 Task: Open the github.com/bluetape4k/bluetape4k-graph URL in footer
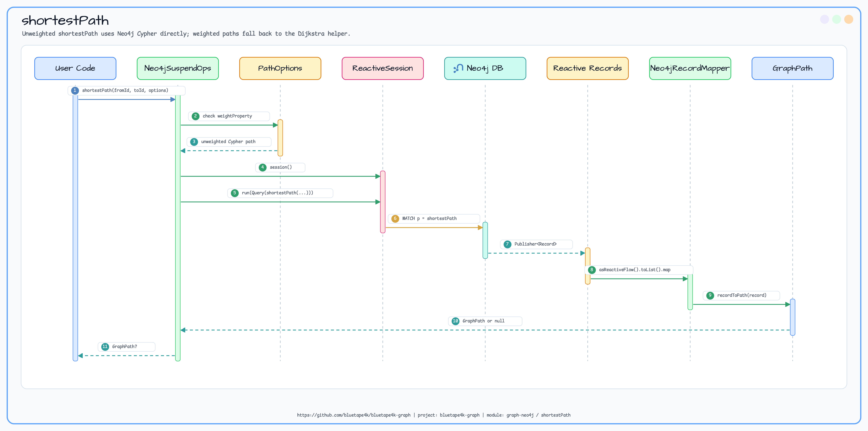354,415
